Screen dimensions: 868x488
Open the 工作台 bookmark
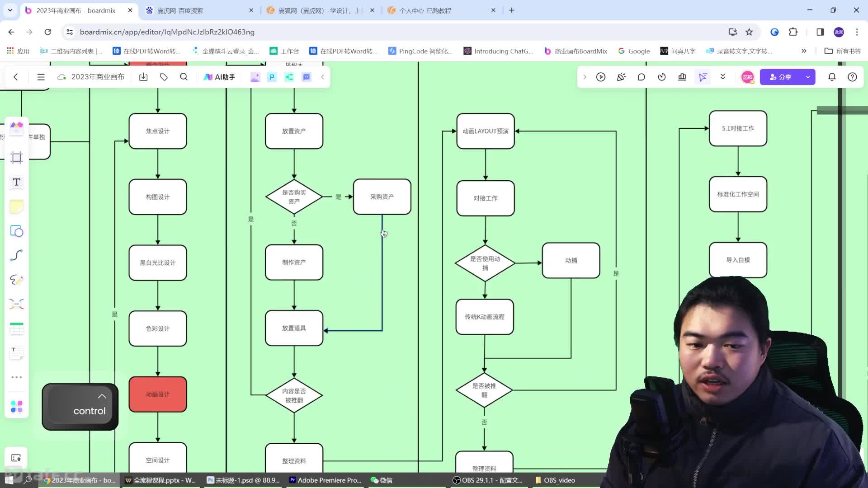[284, 51]
